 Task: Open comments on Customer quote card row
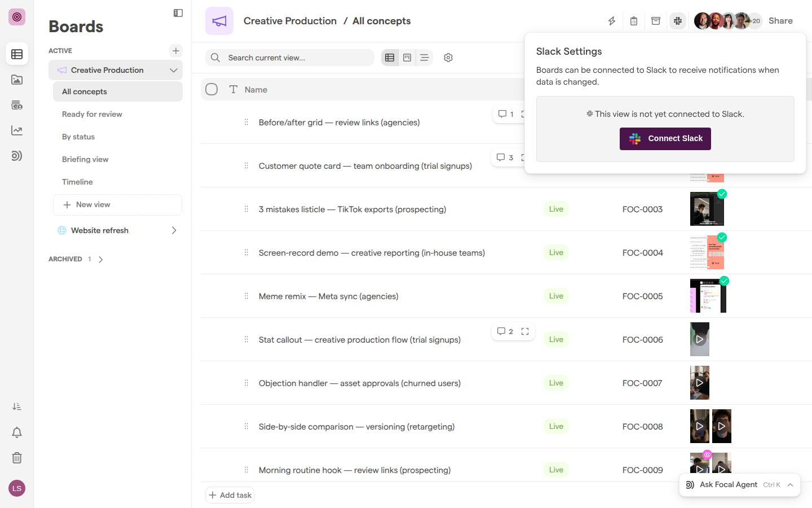click(x=505, y=157)
